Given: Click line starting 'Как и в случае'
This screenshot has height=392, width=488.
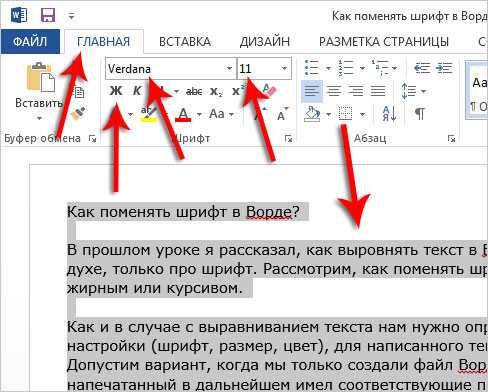Looking at the screenshot, I should [x=277, y=327].
